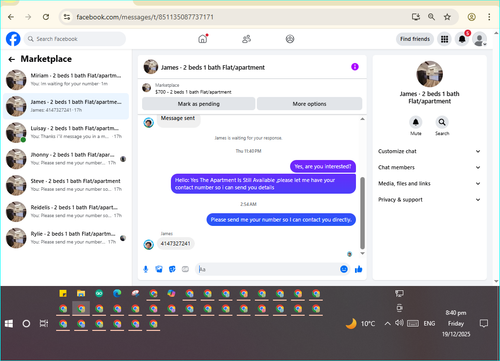
Task: Open the browser zoom magnifier icon
Action: coord(431,17)
